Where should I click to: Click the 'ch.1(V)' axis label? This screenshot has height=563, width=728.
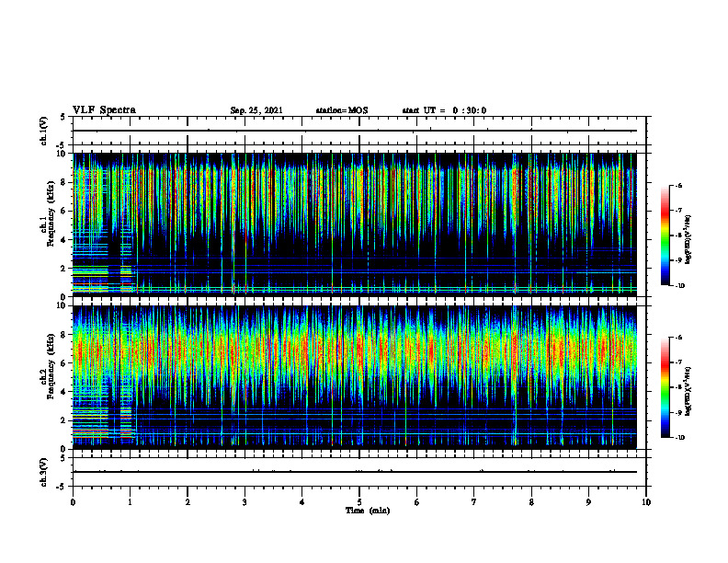[x=43, y=131]
